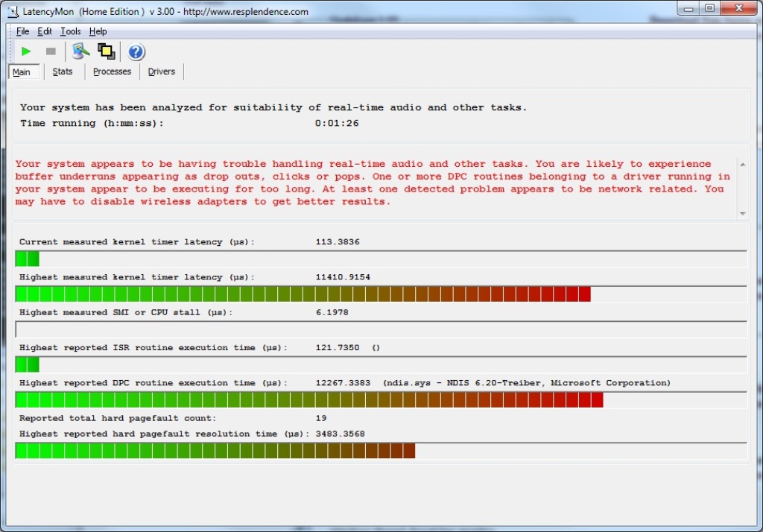The height and width of the screenshot is (532, 763).
Task: Click the current kernel timer latency bar
Action: [x=381, y=259]
